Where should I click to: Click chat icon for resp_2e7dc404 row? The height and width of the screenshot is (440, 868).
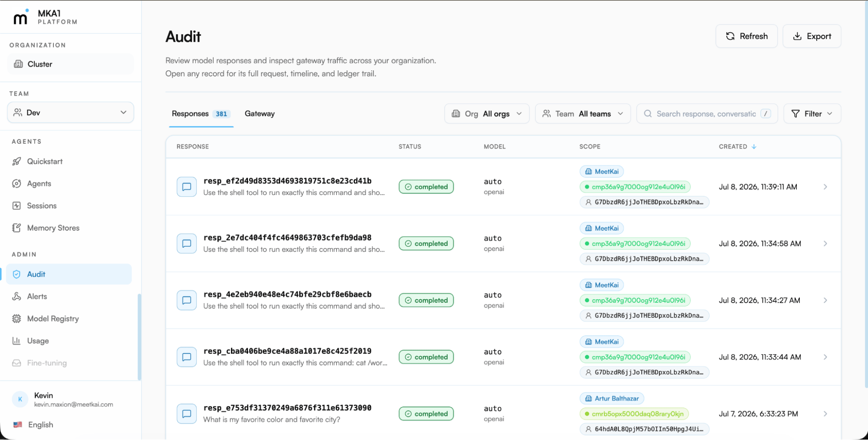(187, 244)
